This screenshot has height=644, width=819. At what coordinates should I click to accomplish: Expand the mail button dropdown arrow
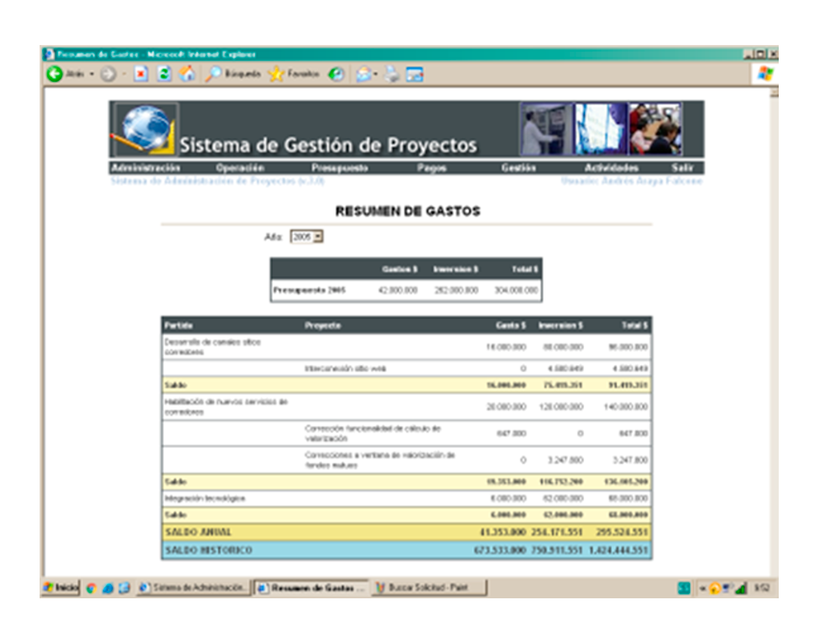(x=375, y=74)
